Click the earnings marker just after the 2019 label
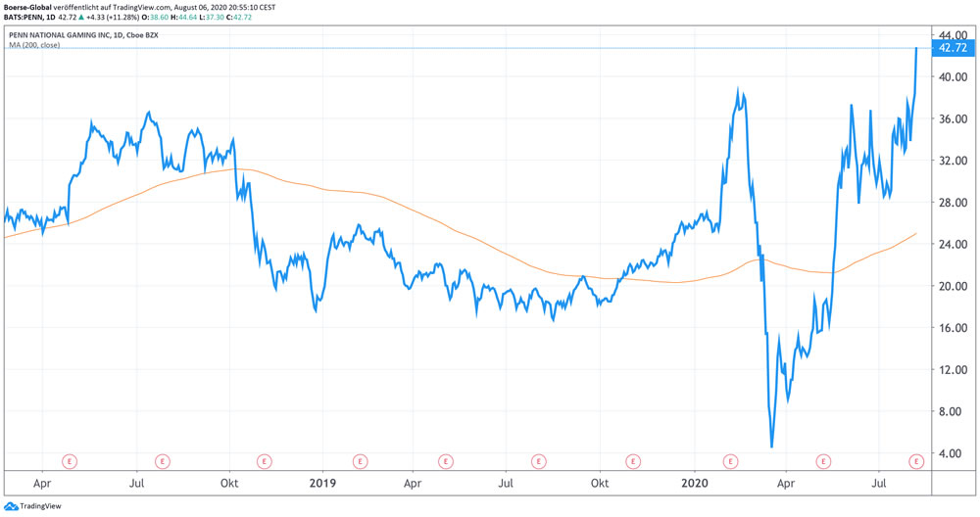Viewport: 980px width, 517px height. tap(360, 462)
